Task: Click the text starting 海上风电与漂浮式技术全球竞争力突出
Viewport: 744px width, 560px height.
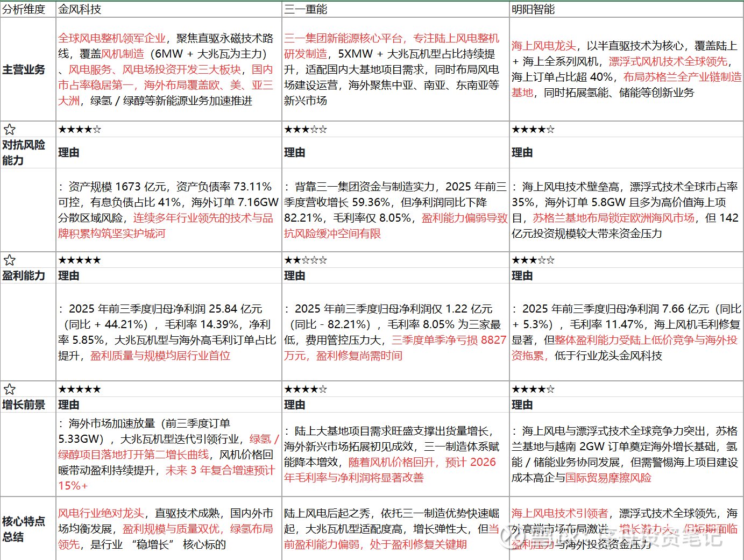Action: tap(625, 455)
